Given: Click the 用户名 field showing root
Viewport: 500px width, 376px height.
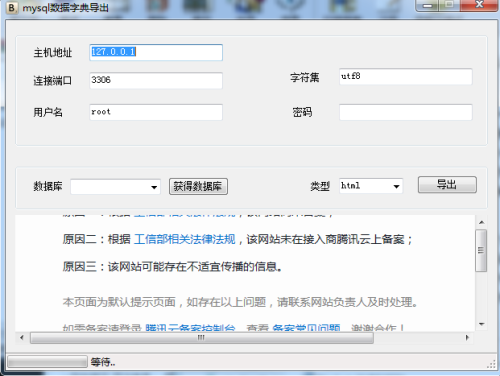Looking at the screenshot, I should 156,112.
